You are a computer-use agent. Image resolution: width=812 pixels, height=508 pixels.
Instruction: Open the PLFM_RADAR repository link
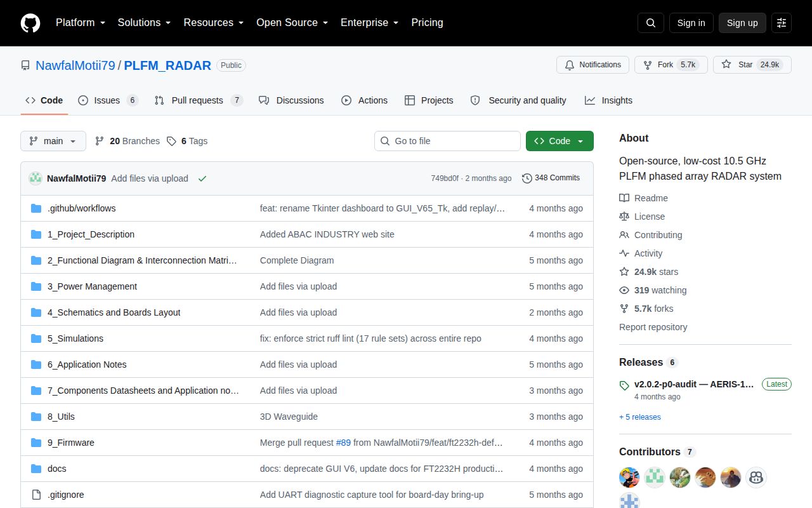(167, 65)
